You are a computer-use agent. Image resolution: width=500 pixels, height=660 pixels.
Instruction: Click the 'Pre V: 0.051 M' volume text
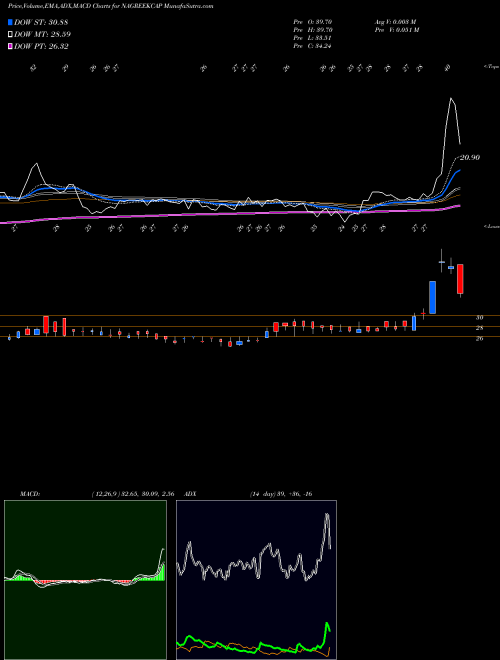click(x=396, y=30)
